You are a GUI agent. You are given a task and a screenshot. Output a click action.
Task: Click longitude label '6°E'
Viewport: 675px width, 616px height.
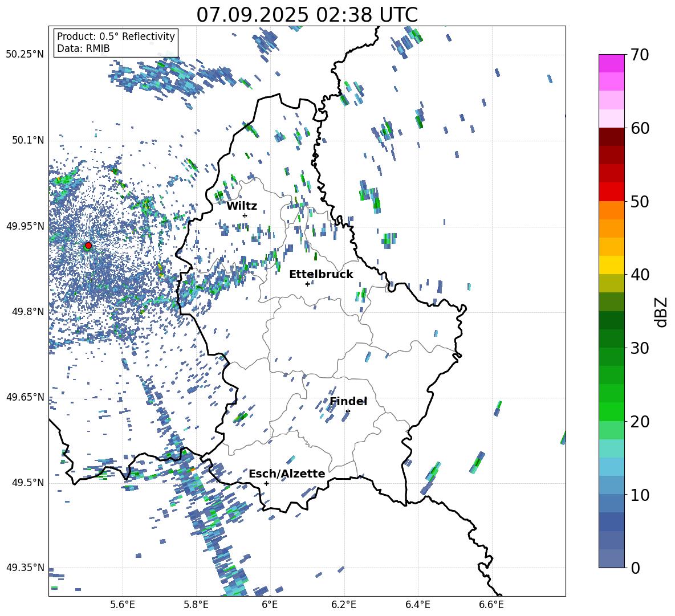point(270,605)
